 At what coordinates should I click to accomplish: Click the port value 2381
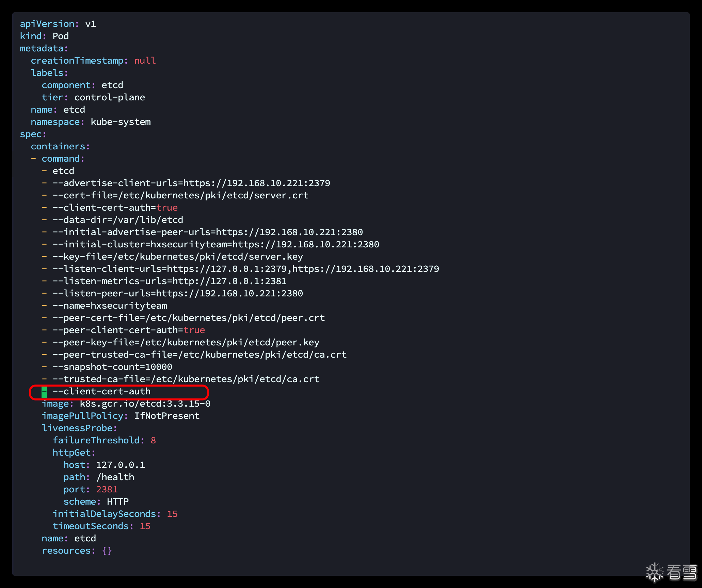click(x=107, y=489)
